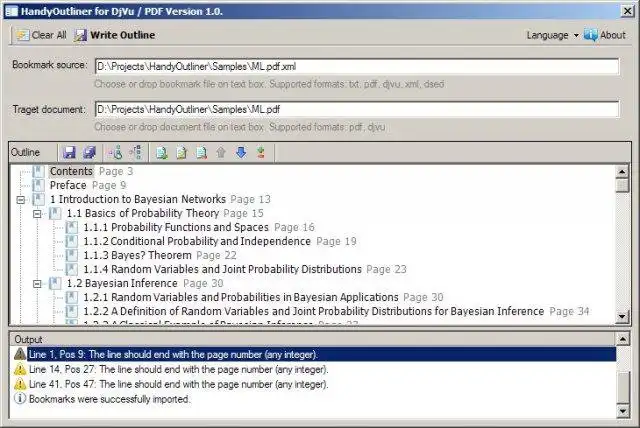640x428 pixels.
Task: Click the blue move down arrow
Action: click(241, 153)
